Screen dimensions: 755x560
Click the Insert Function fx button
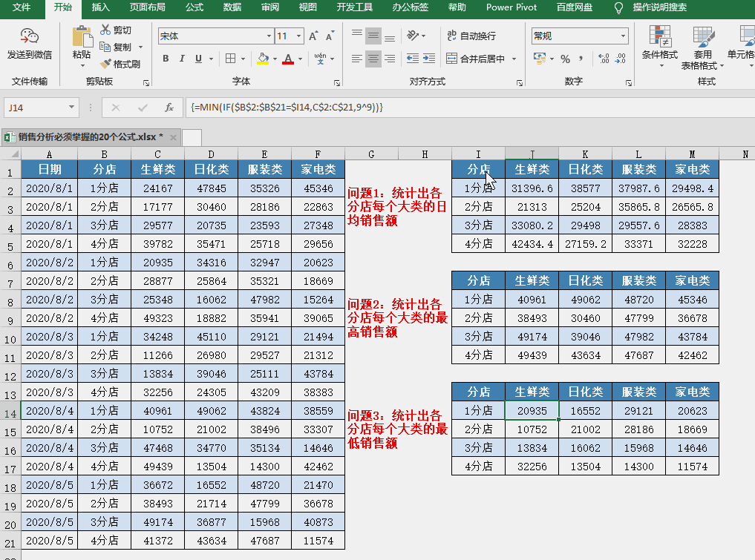coord(169,108)
